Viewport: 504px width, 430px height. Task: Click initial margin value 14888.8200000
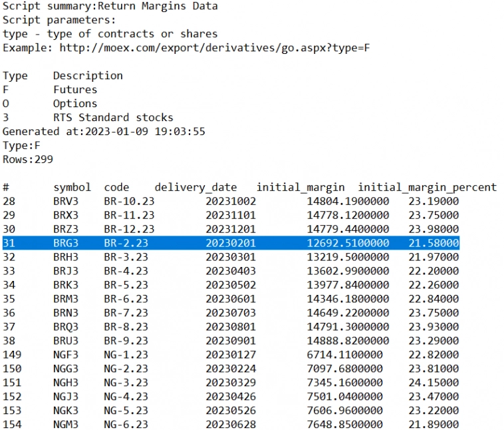348,341
